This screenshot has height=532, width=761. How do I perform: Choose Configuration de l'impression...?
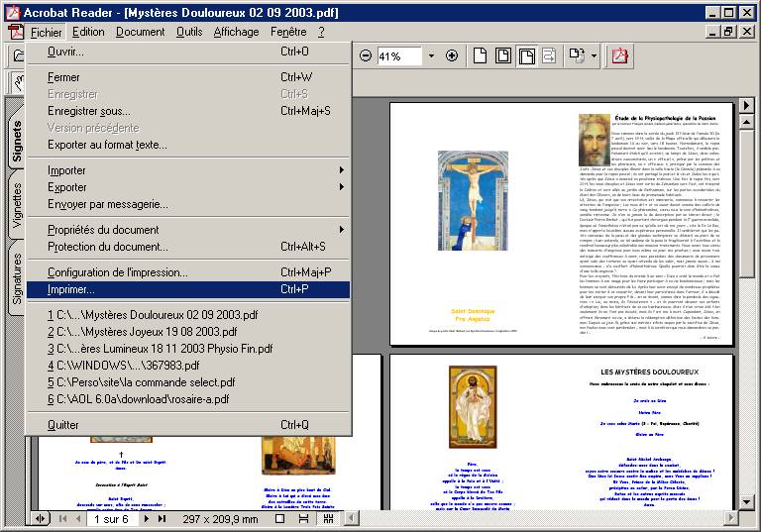[x=188, y=272]
